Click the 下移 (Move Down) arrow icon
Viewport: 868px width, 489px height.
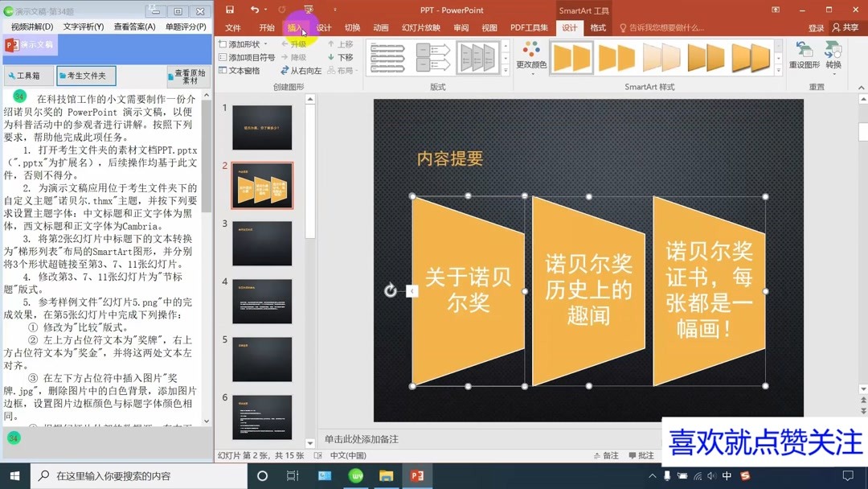[332, 57]
